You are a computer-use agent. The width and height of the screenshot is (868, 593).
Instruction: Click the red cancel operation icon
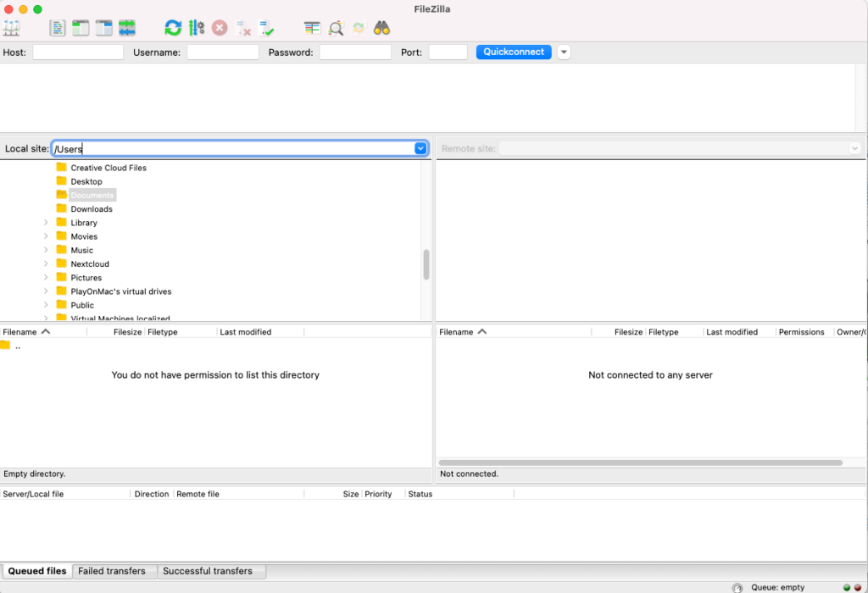(220, 28)
